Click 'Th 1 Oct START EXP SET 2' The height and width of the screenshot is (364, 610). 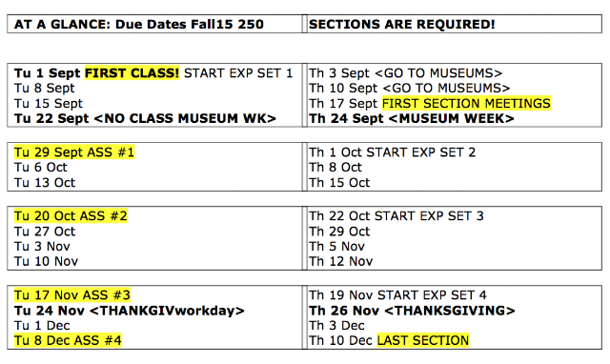(392, 152)
